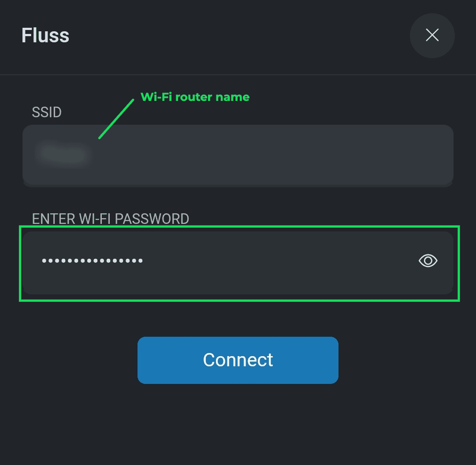
Task: Click the "ENTER WI-FI PASSWORD" label
Action: coord(111,219)
